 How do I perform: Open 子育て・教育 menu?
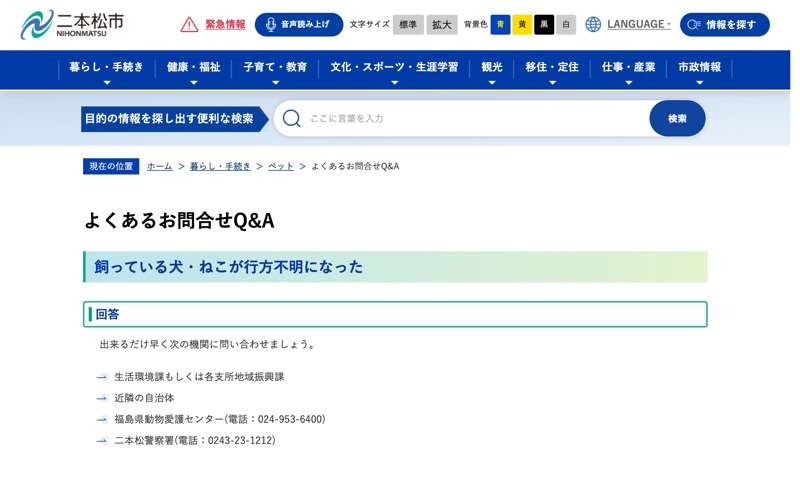276,67
